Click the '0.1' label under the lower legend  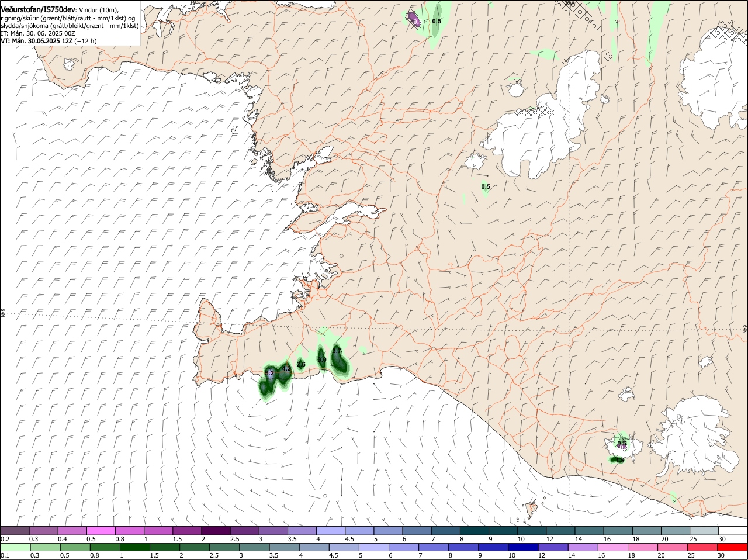[x=5, y=555]
